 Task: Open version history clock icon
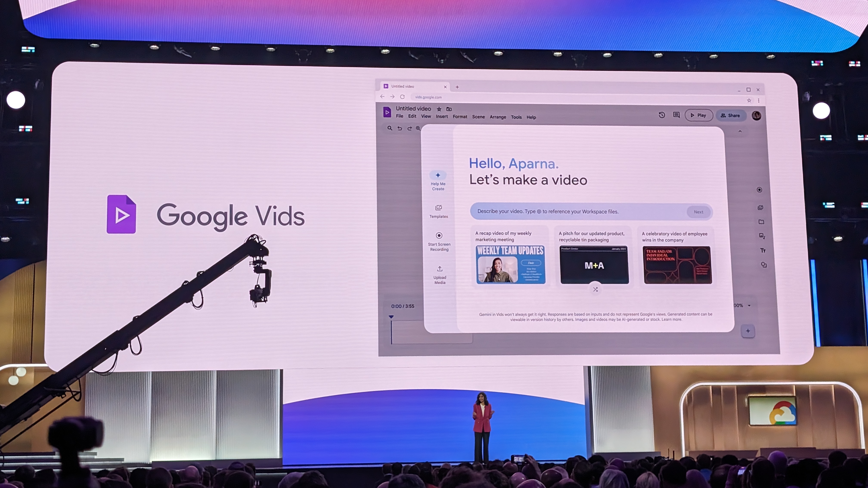click(x=662, y=115)
